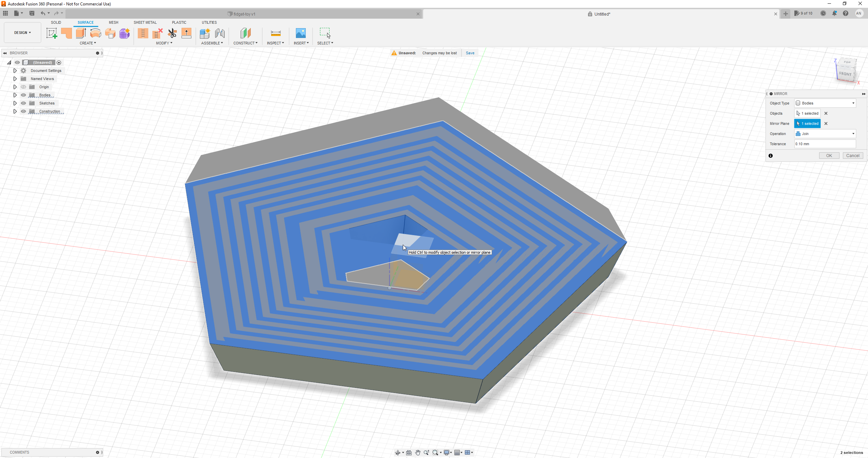Click the Tolerance input field
Image resolution: width=868 pixels, height=458 pixels.
tap(825, 144)
